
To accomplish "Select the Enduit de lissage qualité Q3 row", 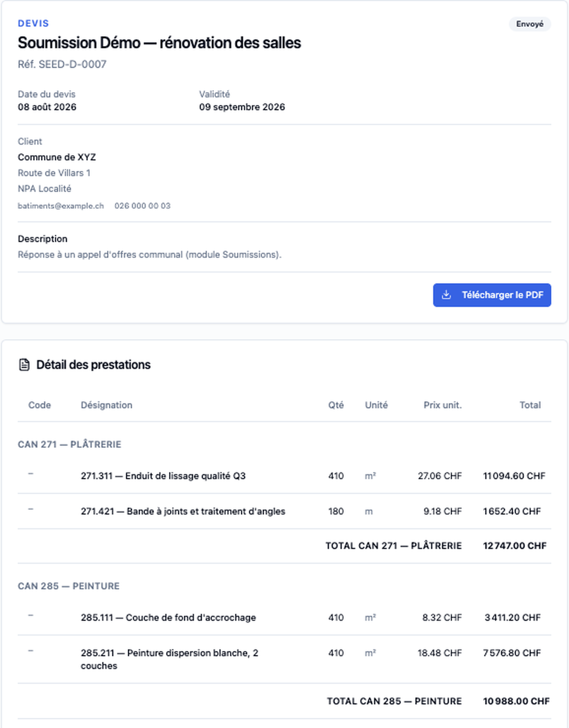I will click(284, 476).
